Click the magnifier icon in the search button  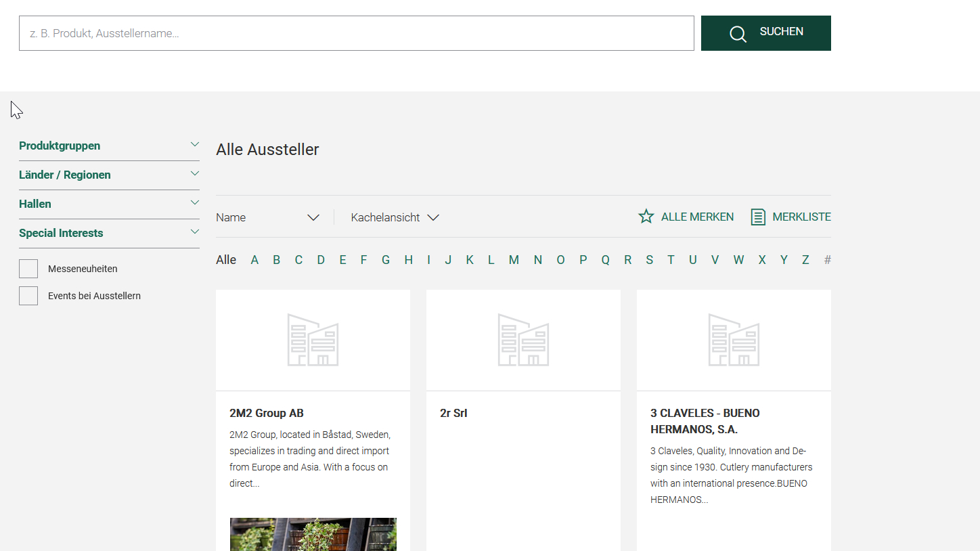(738, 33)
